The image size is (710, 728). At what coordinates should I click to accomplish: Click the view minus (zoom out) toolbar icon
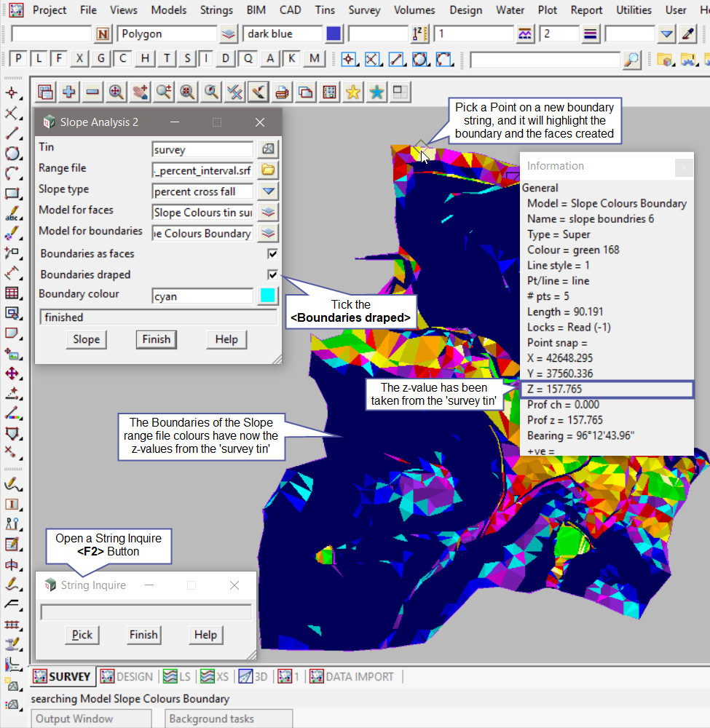click(92, 92)
